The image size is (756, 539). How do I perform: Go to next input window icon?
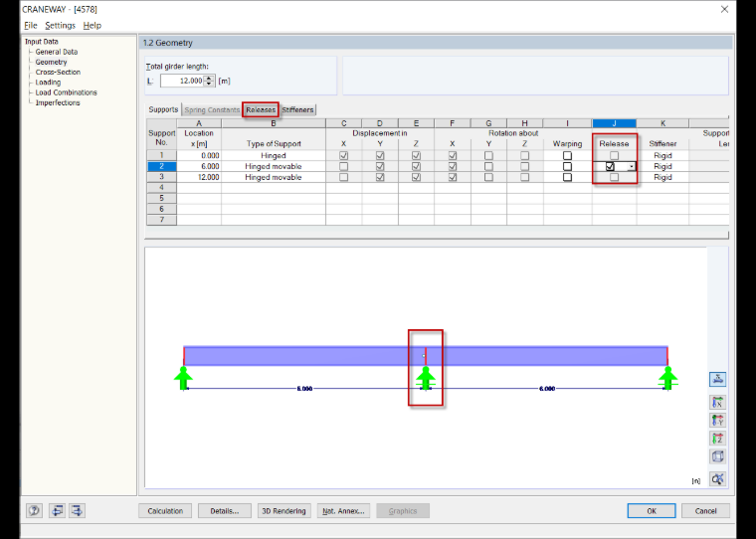78,510
